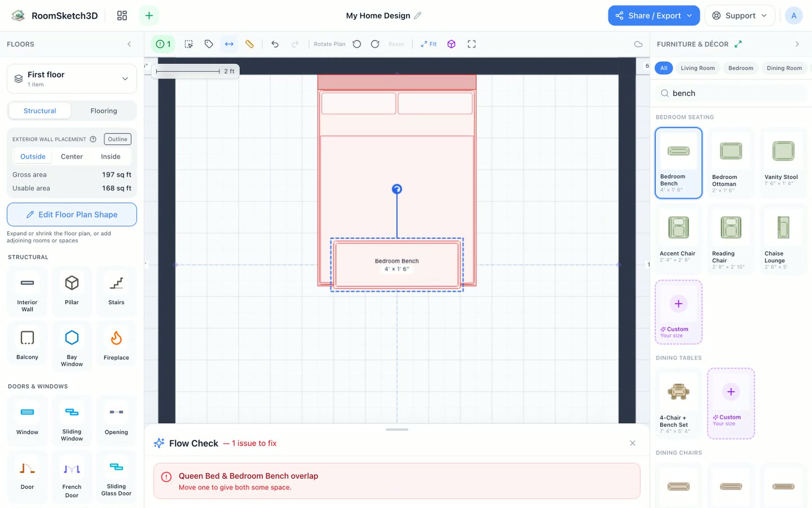
Task: Select the Reading Chair item
Action: 731,240
